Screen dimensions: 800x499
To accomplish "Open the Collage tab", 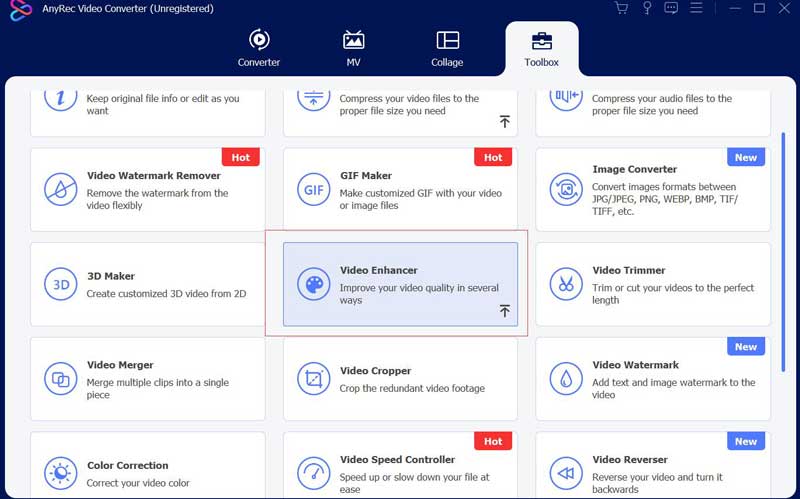I will (x=447, y=49).
